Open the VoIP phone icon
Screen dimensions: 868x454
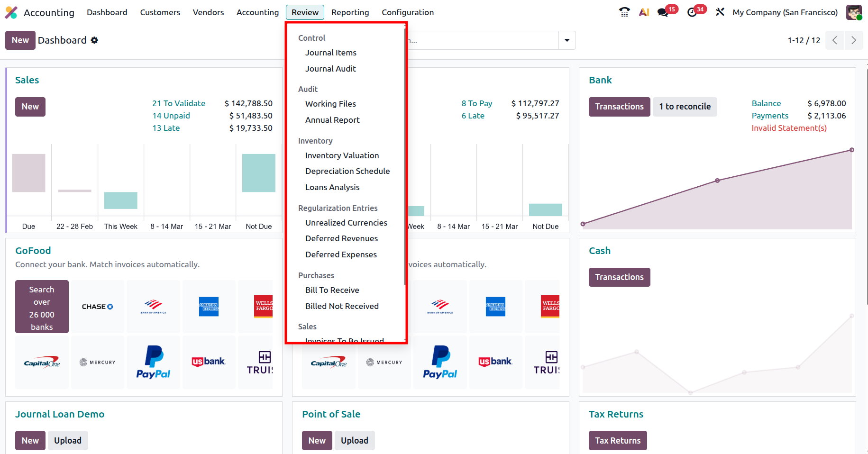[x=624, y=12]
